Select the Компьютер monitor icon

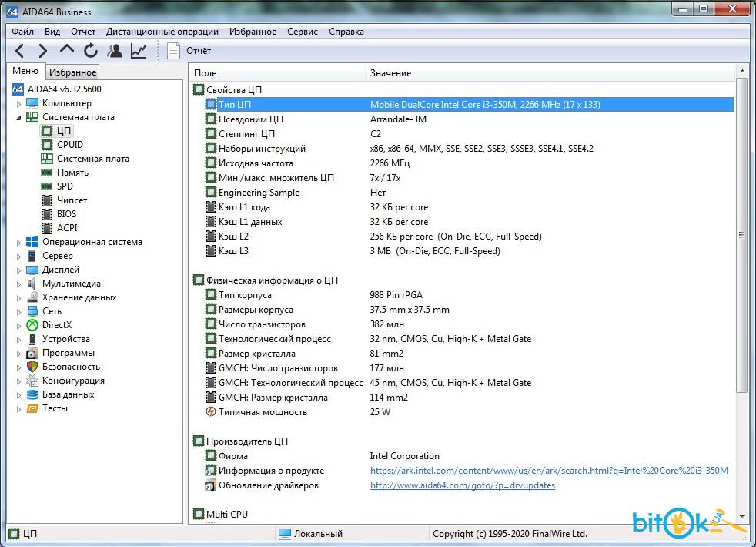(x=32, y=102)
